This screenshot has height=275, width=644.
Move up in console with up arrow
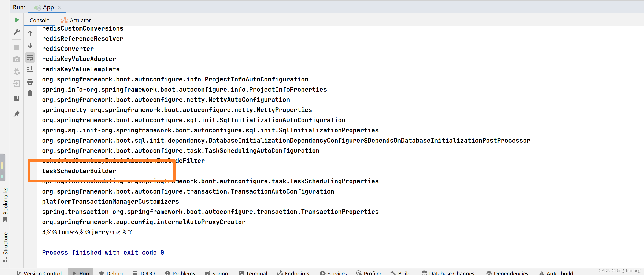click(x=30, y=33)
